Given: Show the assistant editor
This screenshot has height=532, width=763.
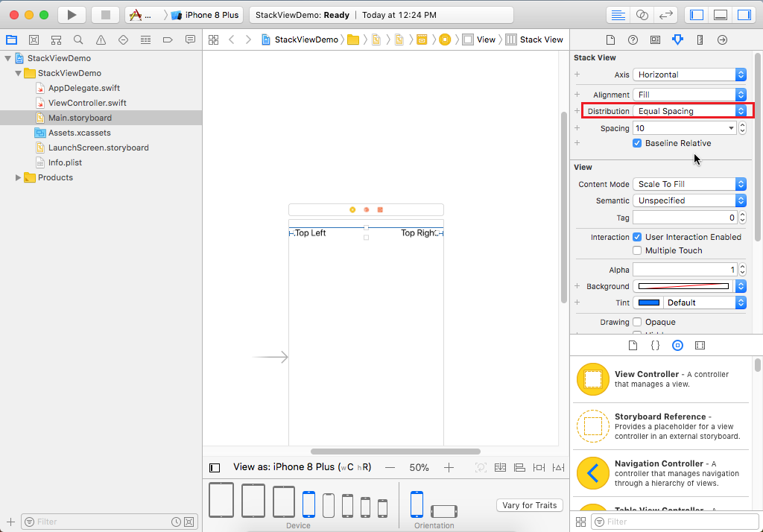Looking at the screenshot, I should pyautogui.click(x=642, y=15).
